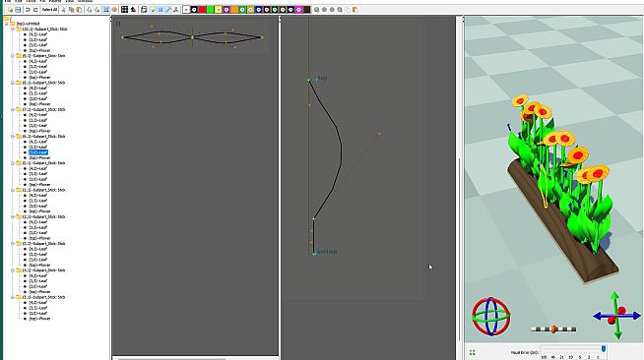644x360 pixels.
Task: Click the Redo arrow icon
Action: (35, 10)
